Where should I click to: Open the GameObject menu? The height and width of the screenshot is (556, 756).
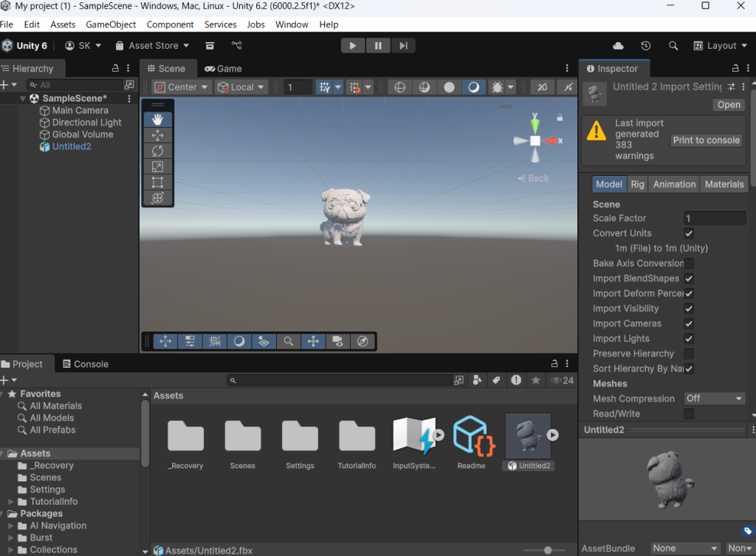click(x=111, y=24)
